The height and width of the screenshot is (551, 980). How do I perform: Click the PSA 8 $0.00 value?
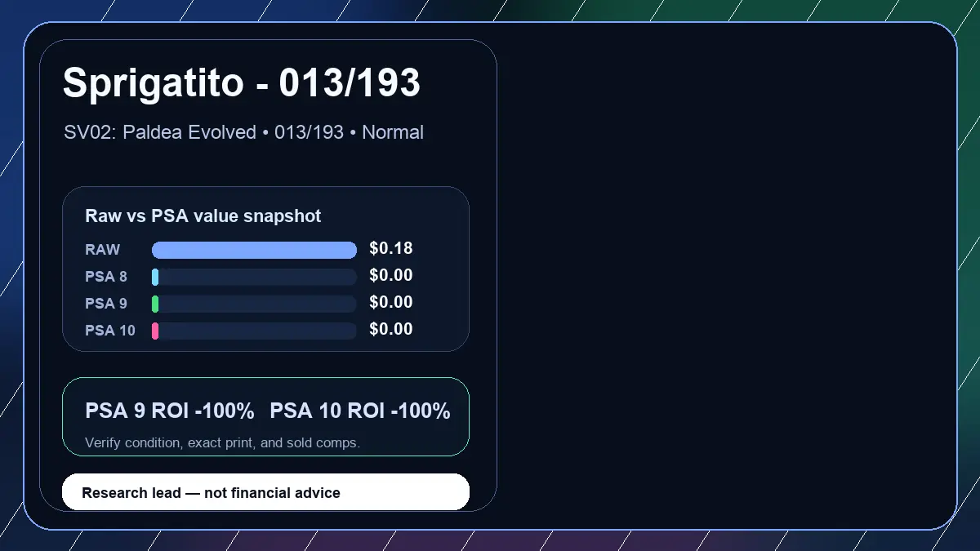(391, 275)
